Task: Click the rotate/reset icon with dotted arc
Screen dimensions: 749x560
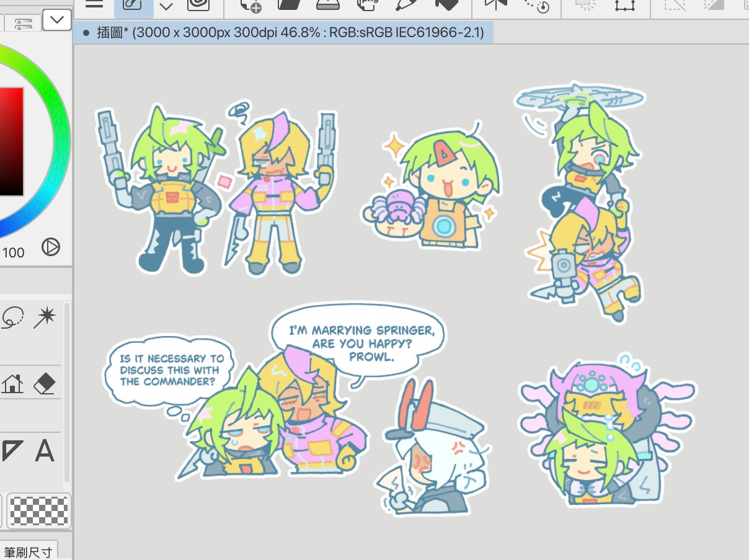Action: click(x=536, y=5)
